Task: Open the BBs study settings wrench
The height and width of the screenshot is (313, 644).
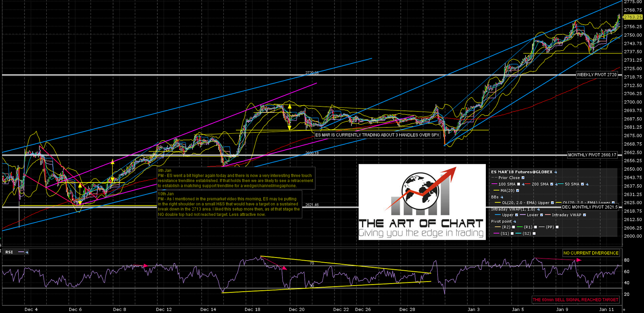Action: click(x=502, y=197)
